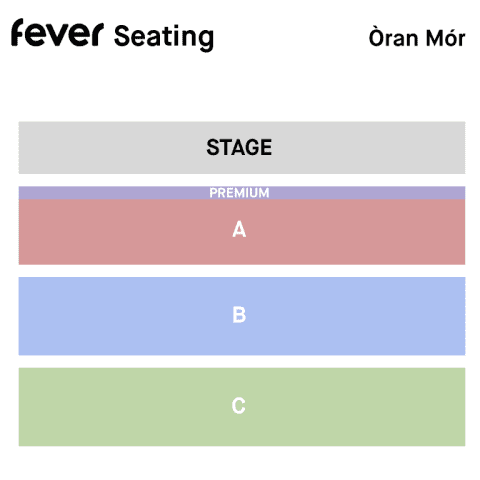Click the gap between STAGE and PREMIUM
This screenshot has height=480, width=480.
click(x=242, y=180)
